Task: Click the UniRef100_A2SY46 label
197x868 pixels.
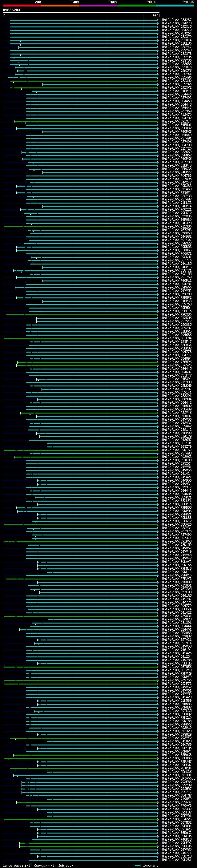Action: (x=177, y=413)
